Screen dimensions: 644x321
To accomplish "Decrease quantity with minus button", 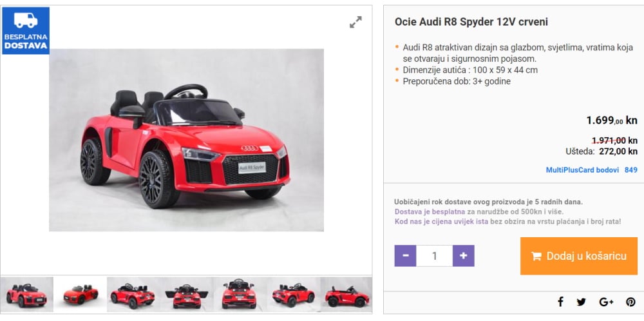I will [x=405, y=256].
